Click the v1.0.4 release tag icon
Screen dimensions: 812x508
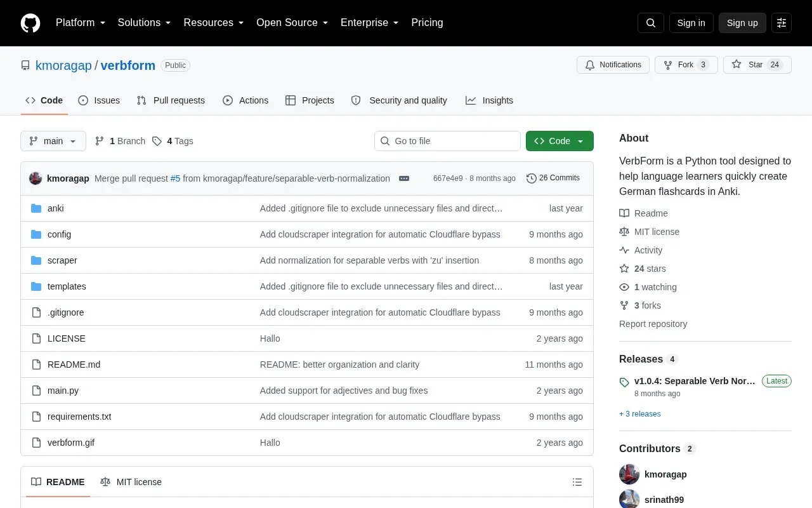624,382
